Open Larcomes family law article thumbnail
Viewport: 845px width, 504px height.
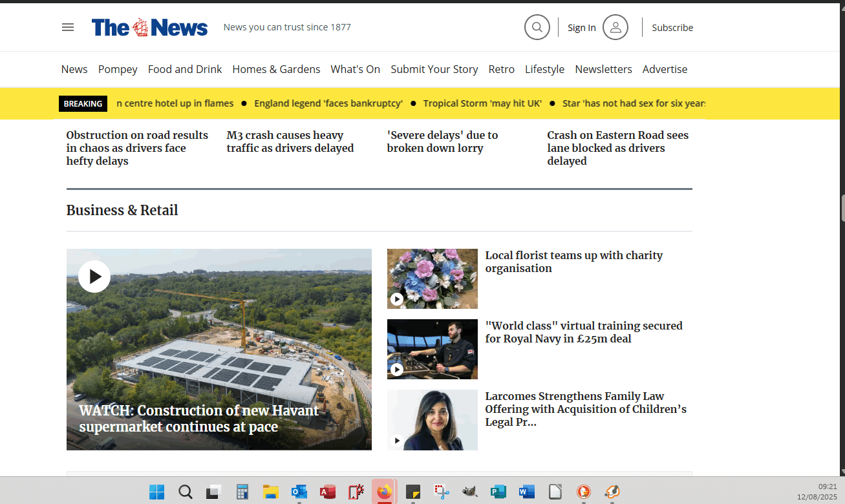click(432, 420)
